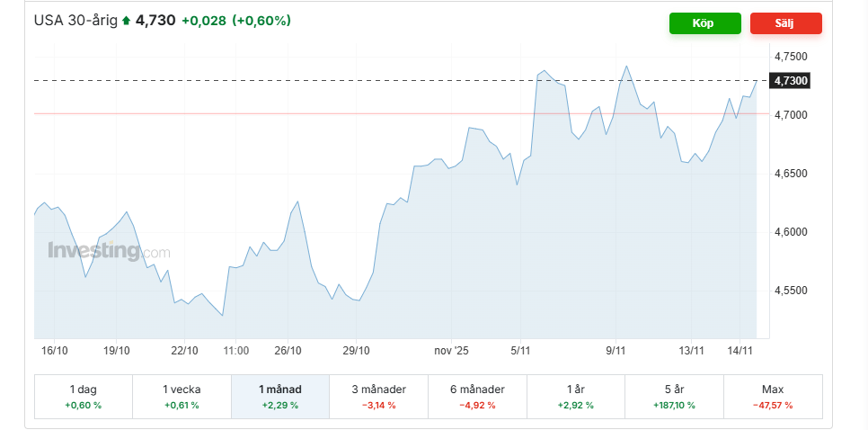Switch to the 1 vecka range
This screenshot has width=868, height=430.
click(x=182, y=397)
